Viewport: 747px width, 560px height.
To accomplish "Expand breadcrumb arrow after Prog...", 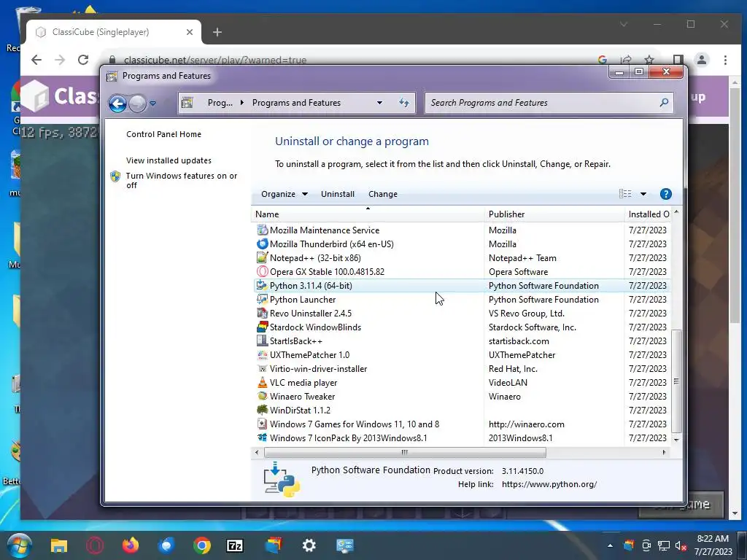I will pyautogui.click(x=242, y=102).
